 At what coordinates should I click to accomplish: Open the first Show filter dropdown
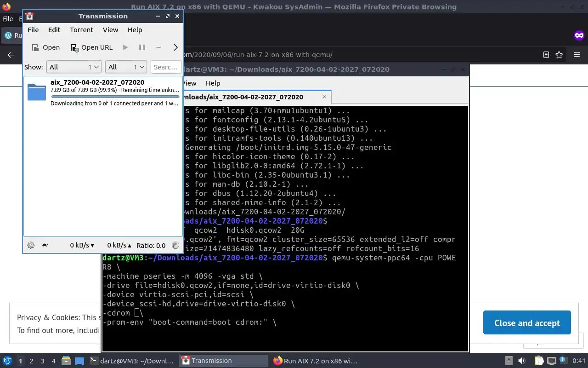[x=73, y=67]
